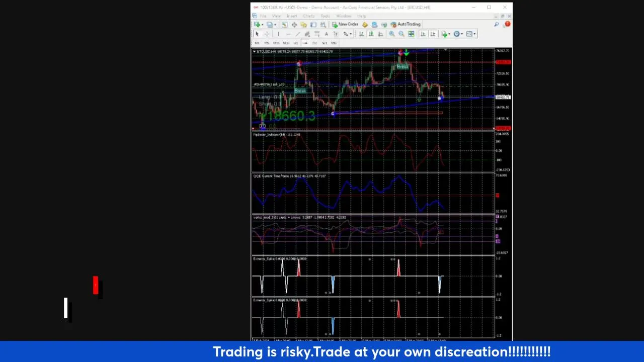Select the W1 timeframe button
The width and height of the screenshot is (644, 362).
click(325, 43)
